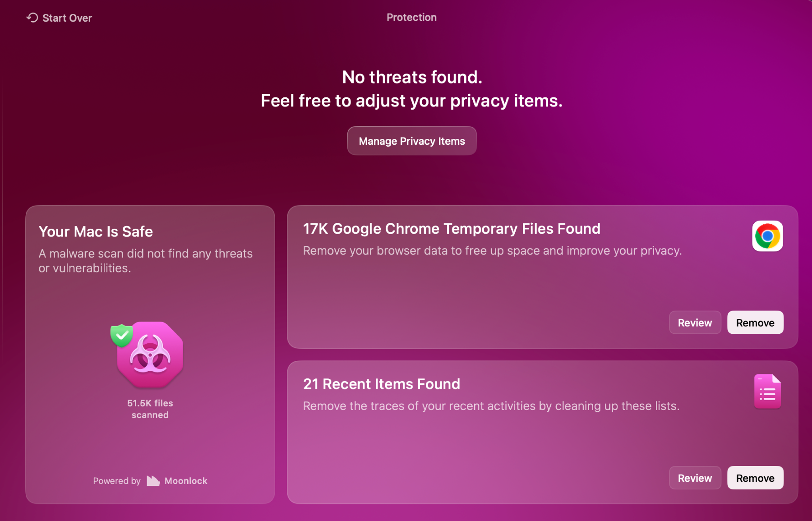Click the "Powered by" text
The image size is (812, 521).
[117, 481]
